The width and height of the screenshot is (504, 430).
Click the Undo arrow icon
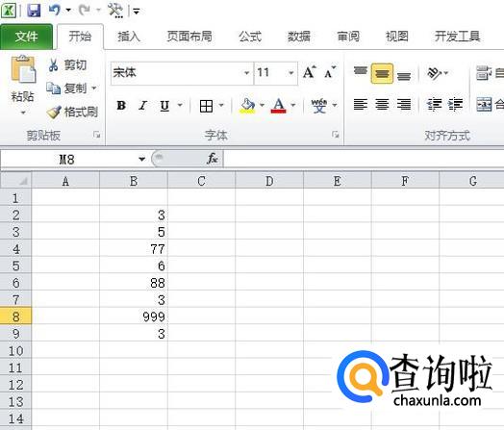[x=55, y=10]
